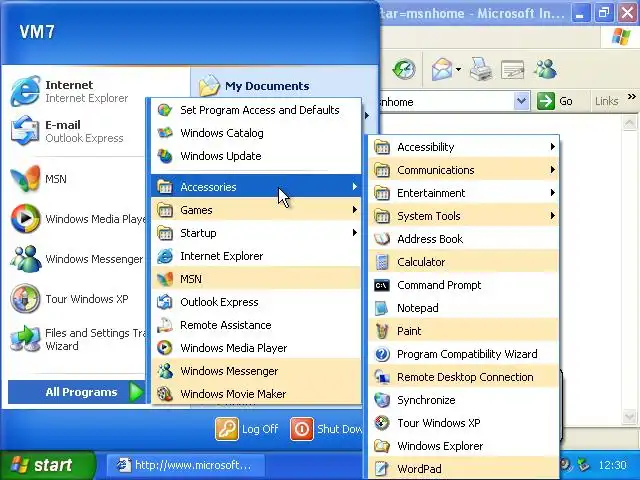This screenshot has width=640, height=480.
Task: Open Internet Explorer in All Programs list
Action: [256, 256]
